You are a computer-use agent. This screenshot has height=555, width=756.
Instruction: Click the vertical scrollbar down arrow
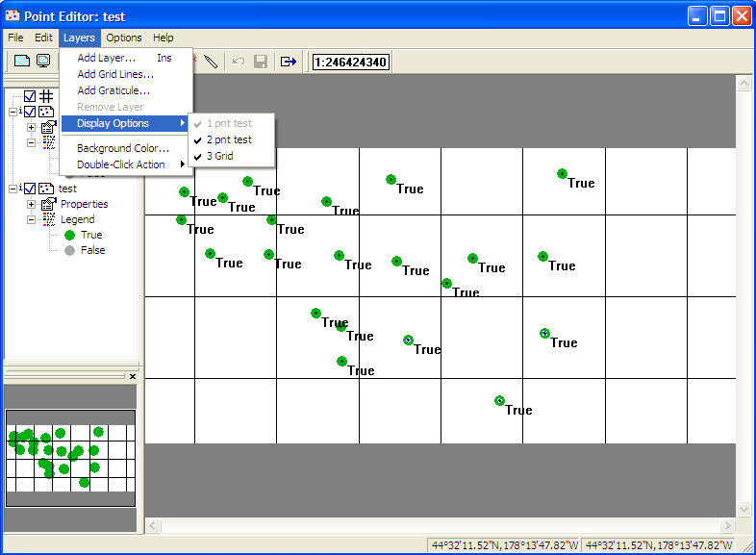click(743, 510)
